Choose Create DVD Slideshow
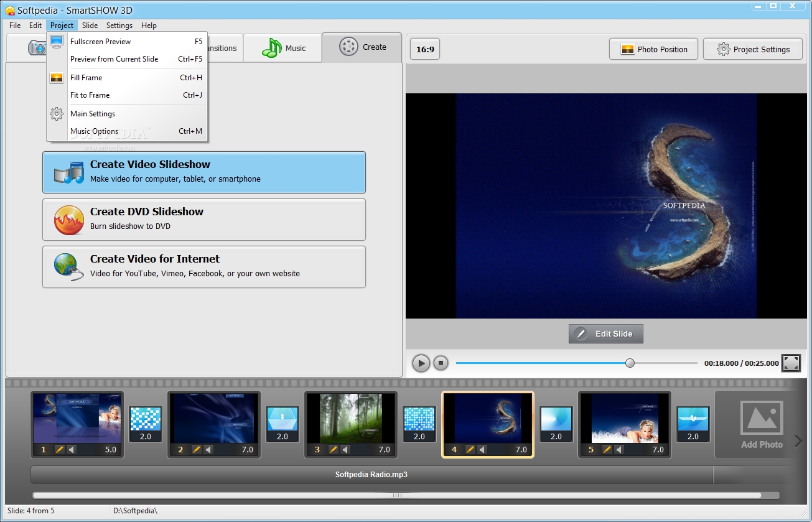Viewport: 812px width, 522px height. [x=204, y=220]
